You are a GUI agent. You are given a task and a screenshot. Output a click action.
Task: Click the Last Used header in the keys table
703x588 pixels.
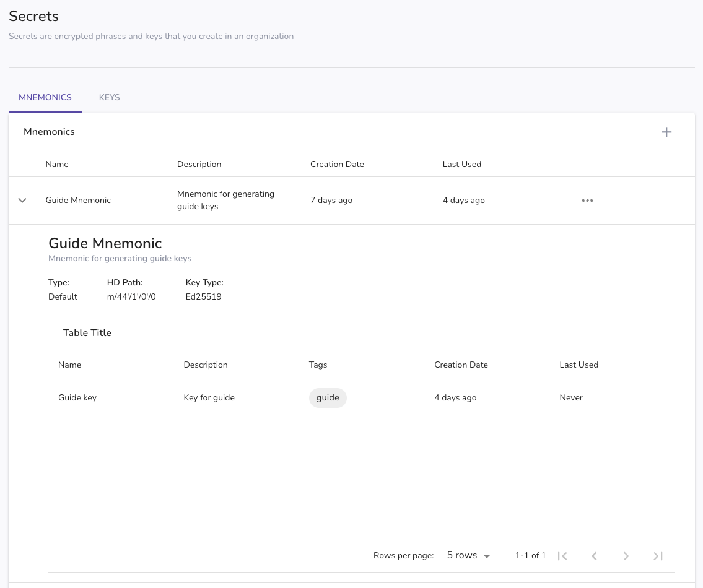(x=579, y=365)
